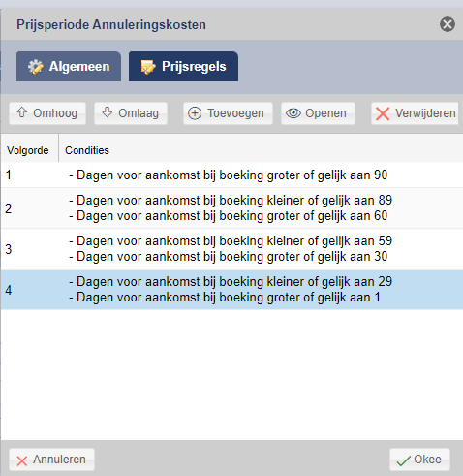Select rule 3 between 59 and 30 days

click(231, 249)
